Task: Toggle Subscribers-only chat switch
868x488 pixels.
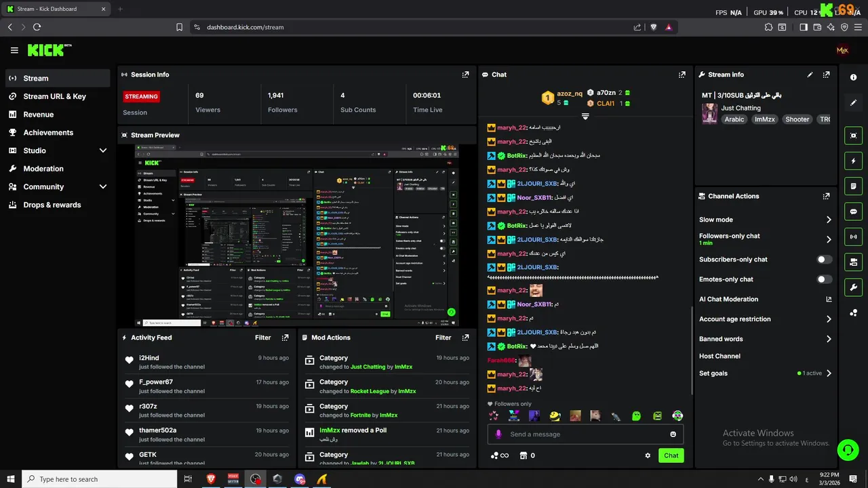Action: tap(825, 260)
